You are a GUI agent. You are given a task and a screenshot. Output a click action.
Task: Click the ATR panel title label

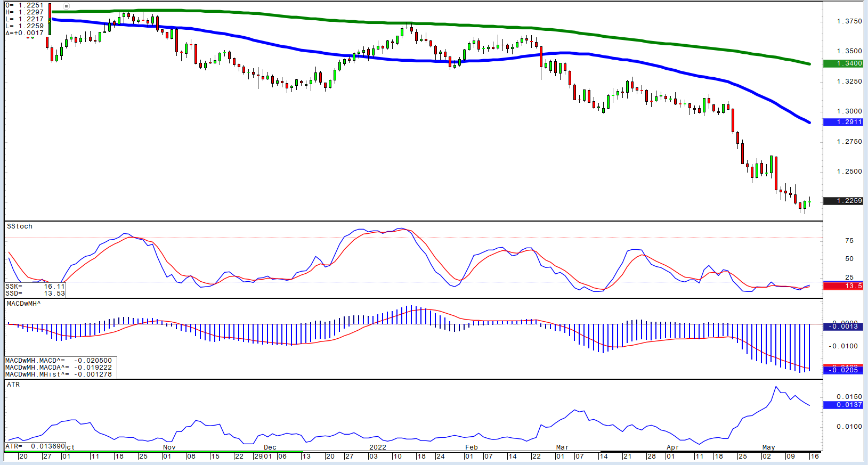pyautogui.click(x=13, y=385)
